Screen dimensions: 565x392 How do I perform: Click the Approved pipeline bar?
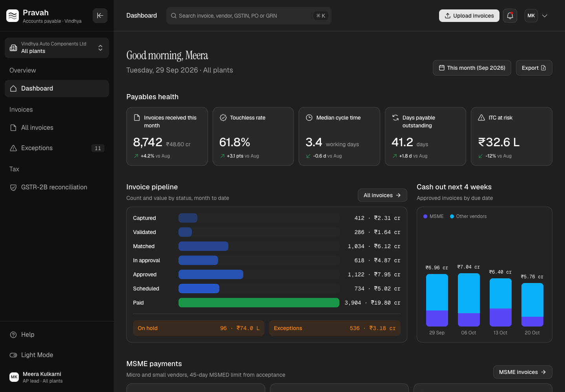click(211, 274)
